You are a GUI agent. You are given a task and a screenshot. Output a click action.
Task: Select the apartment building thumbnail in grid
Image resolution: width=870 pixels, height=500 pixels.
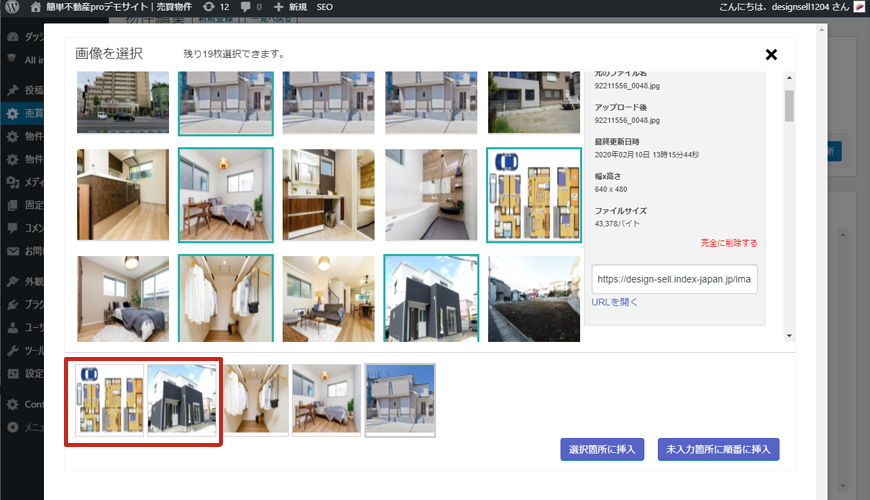tap(123, 103)
